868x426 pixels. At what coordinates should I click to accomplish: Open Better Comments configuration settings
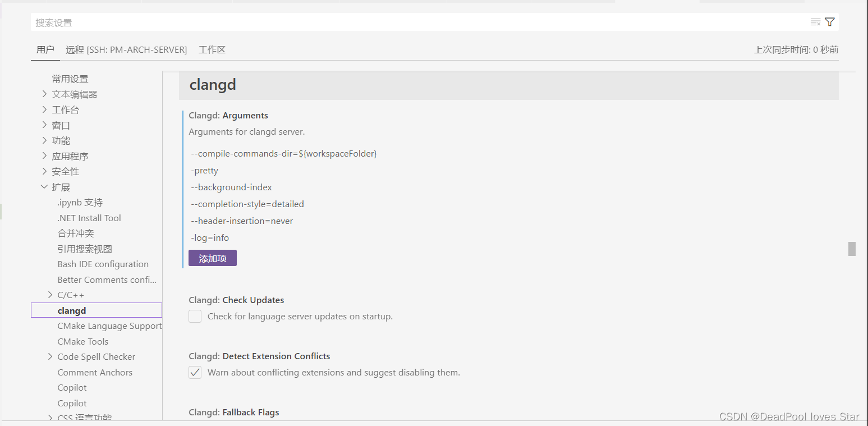[x=107, y=280]
